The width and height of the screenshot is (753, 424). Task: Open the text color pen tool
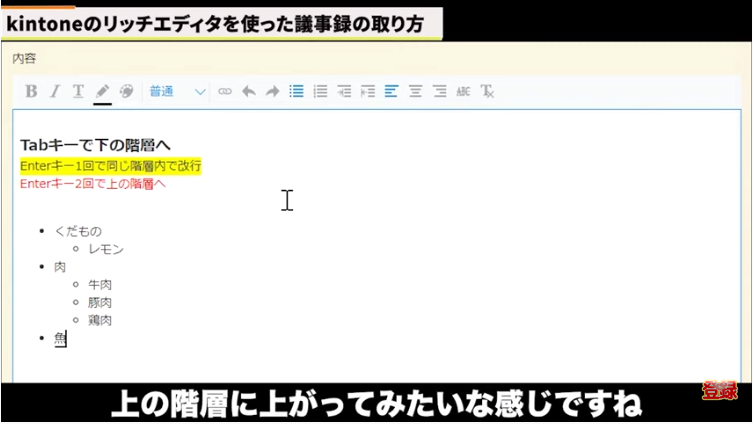(102, 91)
